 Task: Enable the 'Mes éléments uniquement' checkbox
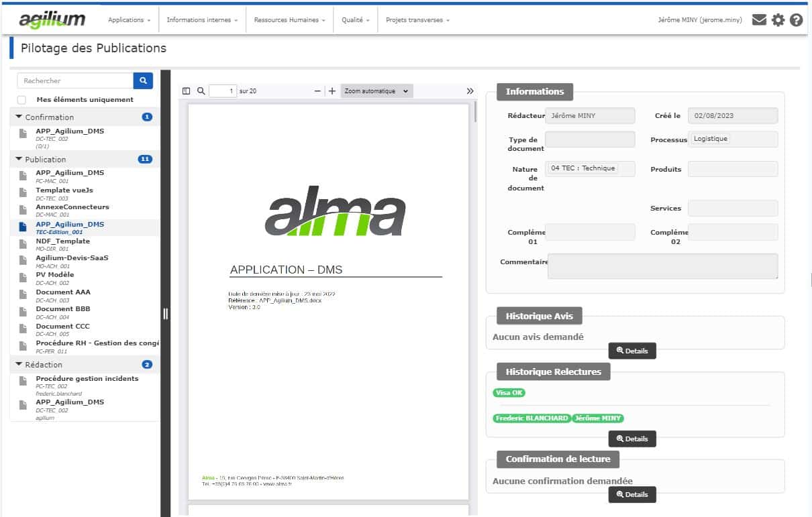coord(20,98)
